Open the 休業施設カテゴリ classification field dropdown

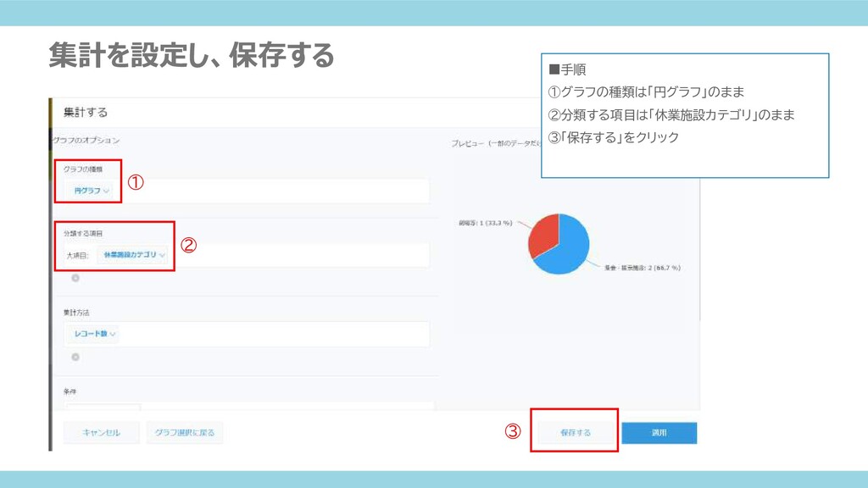(133, 255)
